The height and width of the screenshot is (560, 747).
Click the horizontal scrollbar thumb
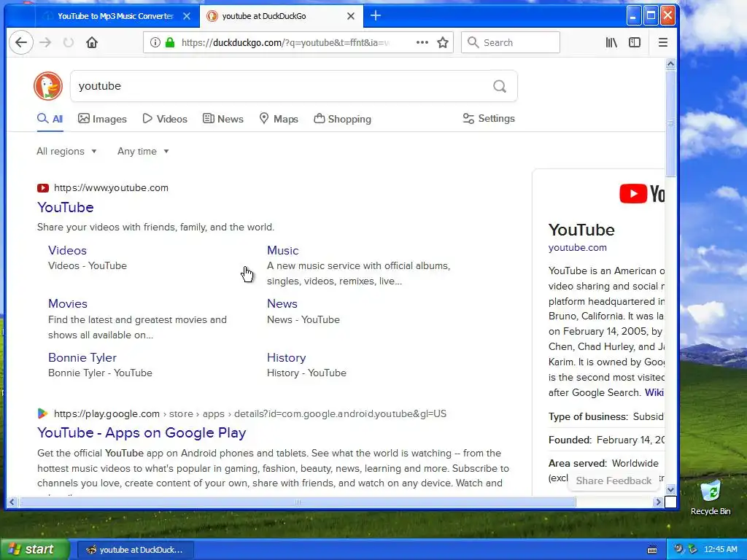(x=298, y=502)
